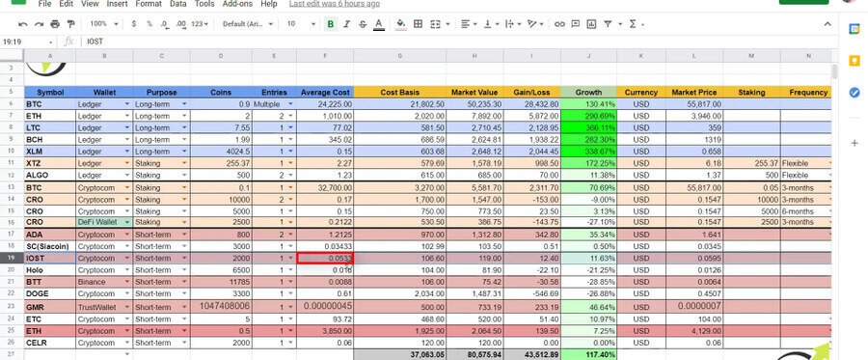The image size is (868, 360).
Task: Choose a text color
Action: pyautogui.click(x=379, y=24)
